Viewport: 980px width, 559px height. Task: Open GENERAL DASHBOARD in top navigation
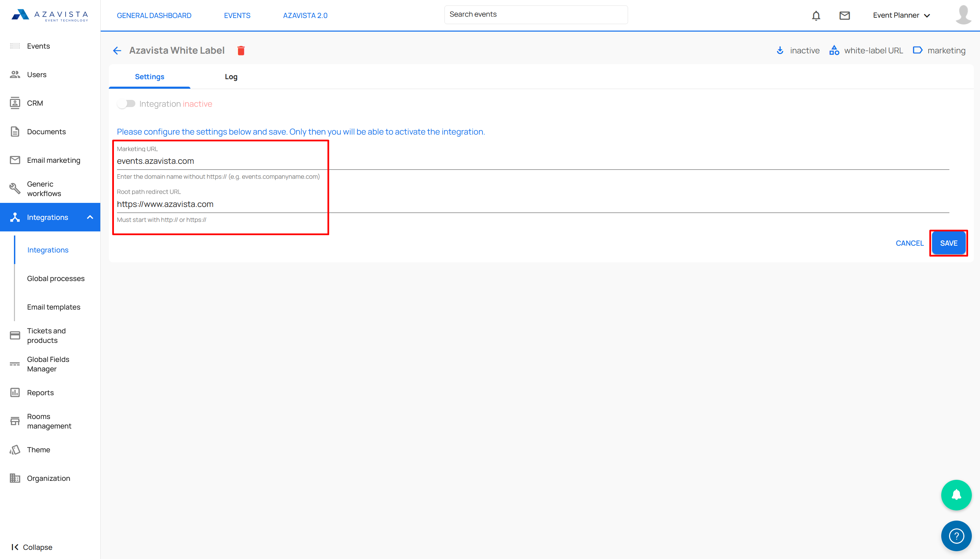click(154, 15)
